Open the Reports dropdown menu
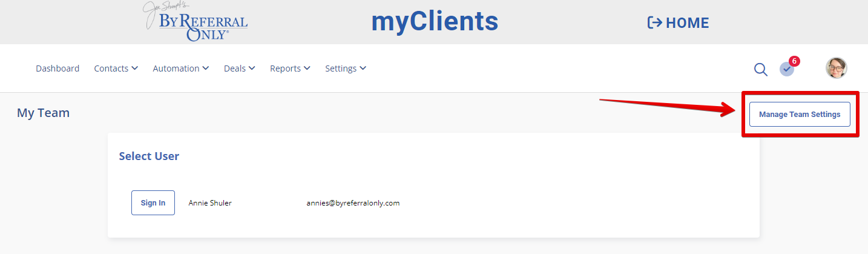Viewport: 868px width, 254px height. (x=291, y=69)
